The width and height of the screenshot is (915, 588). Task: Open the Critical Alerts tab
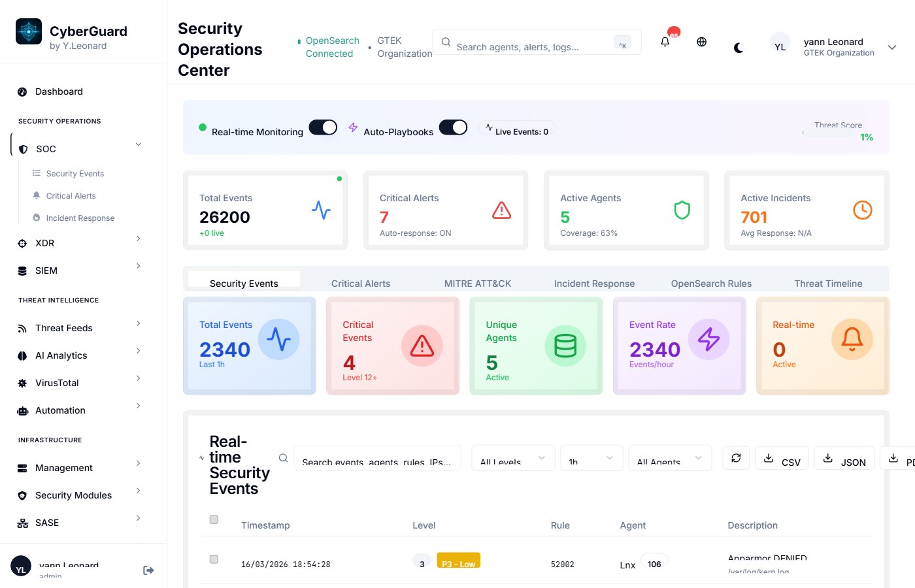[x=361, y=283]
